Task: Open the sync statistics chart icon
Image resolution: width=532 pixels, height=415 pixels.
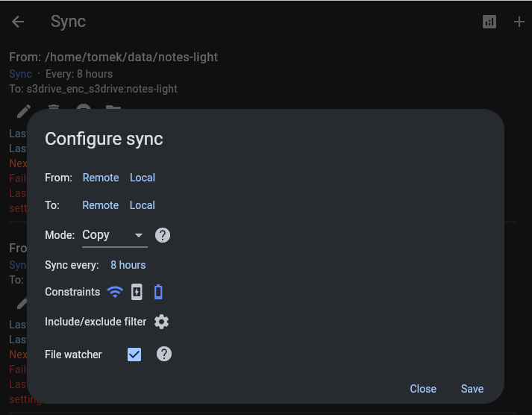Action: 489,22
